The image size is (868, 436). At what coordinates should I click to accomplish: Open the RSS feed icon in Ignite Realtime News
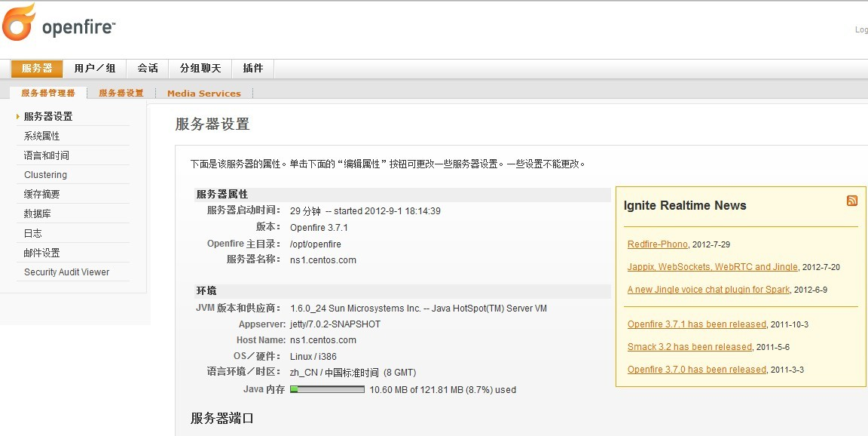[x=852, y=201]
